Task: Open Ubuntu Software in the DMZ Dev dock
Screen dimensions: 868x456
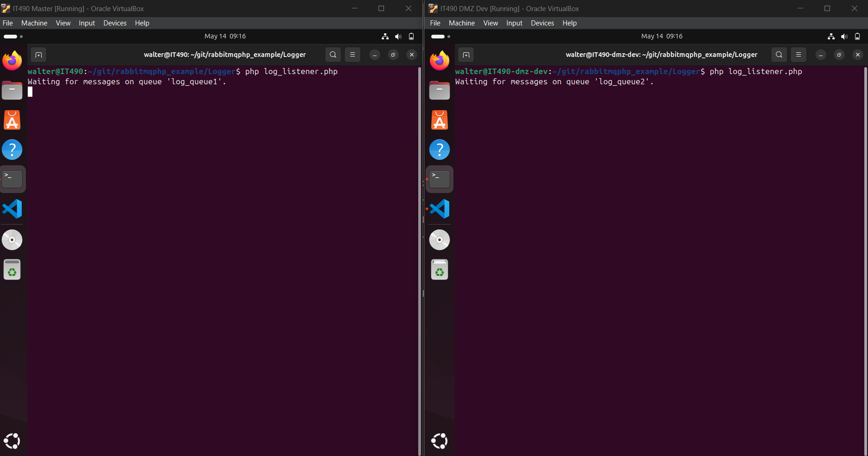Action: [440, 120]
